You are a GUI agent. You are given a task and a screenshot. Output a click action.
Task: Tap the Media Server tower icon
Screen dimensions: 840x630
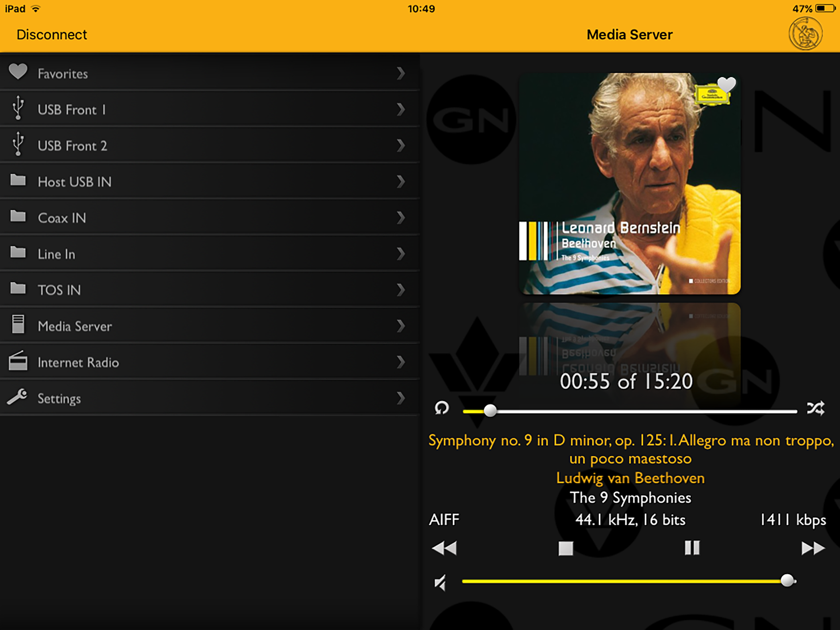point(18,324)
